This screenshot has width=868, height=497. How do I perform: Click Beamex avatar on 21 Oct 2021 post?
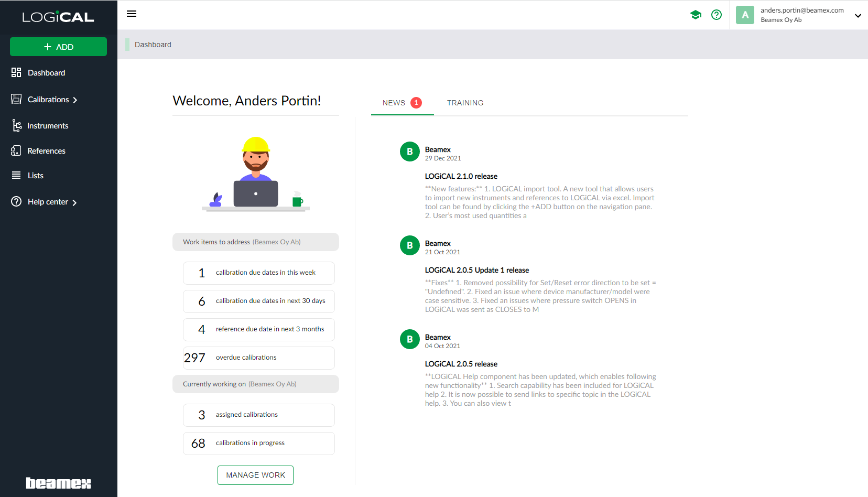coord(410,245)
